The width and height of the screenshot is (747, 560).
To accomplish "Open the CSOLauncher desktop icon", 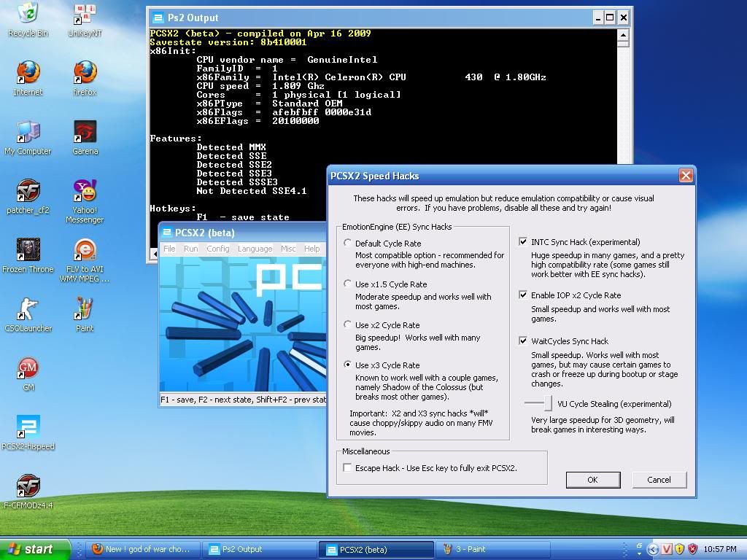I will [28, 310].
